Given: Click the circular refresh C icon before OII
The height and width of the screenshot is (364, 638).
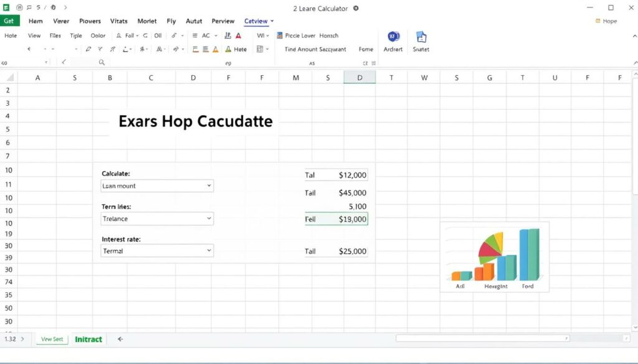Looking at the screenshot, I should 145,35.
